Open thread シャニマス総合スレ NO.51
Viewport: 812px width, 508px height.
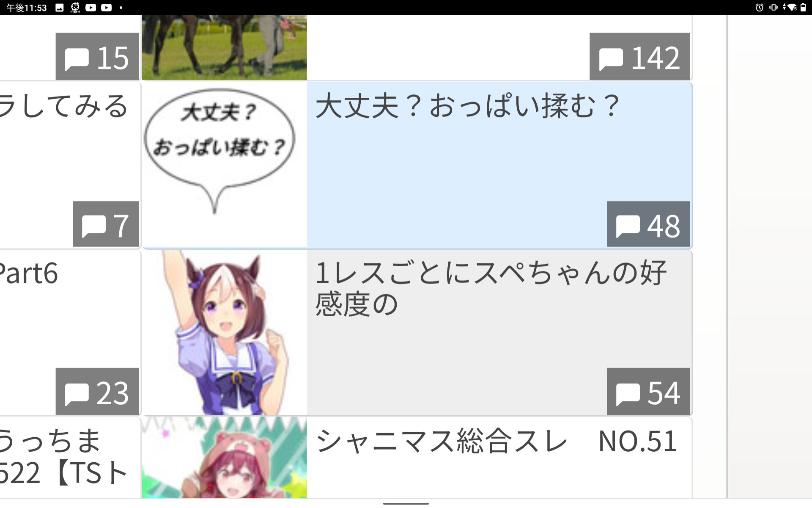point(497,442)
